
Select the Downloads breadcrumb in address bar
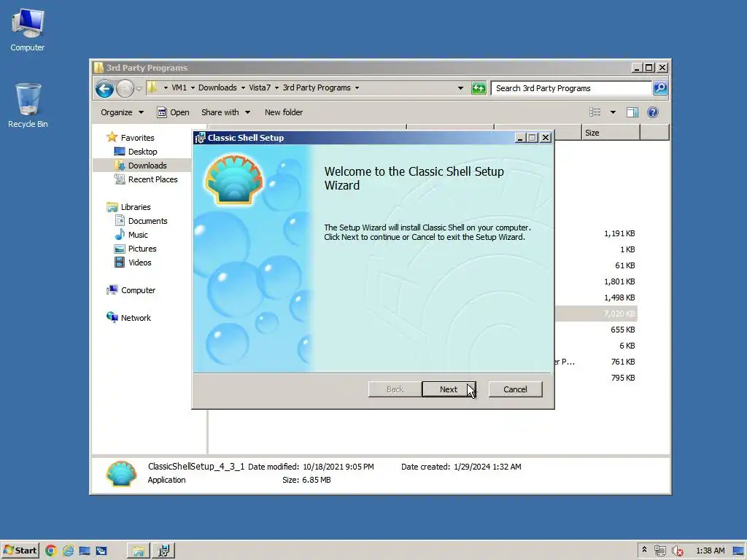coord(217,87)
